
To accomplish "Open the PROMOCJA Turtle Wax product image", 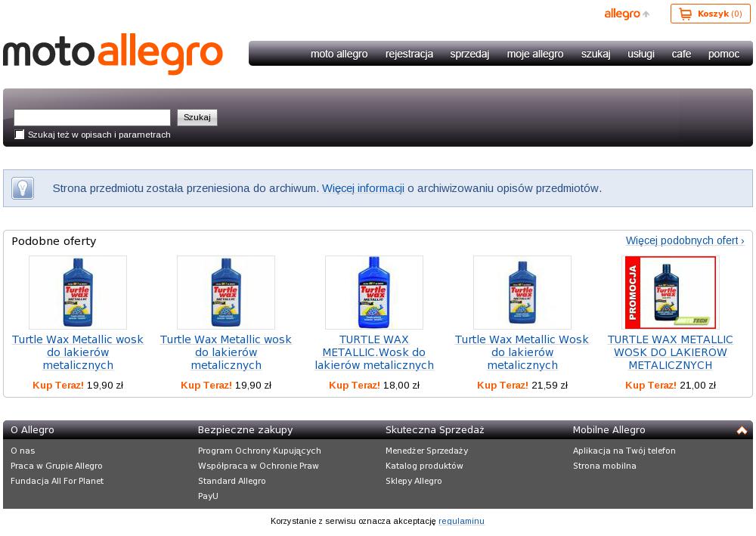I will (x=670, y=293).
